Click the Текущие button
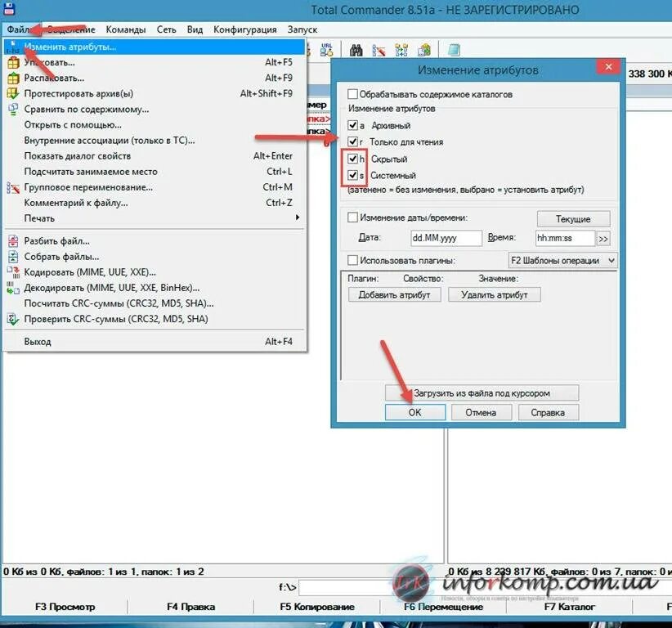 [x=573, y=219]
